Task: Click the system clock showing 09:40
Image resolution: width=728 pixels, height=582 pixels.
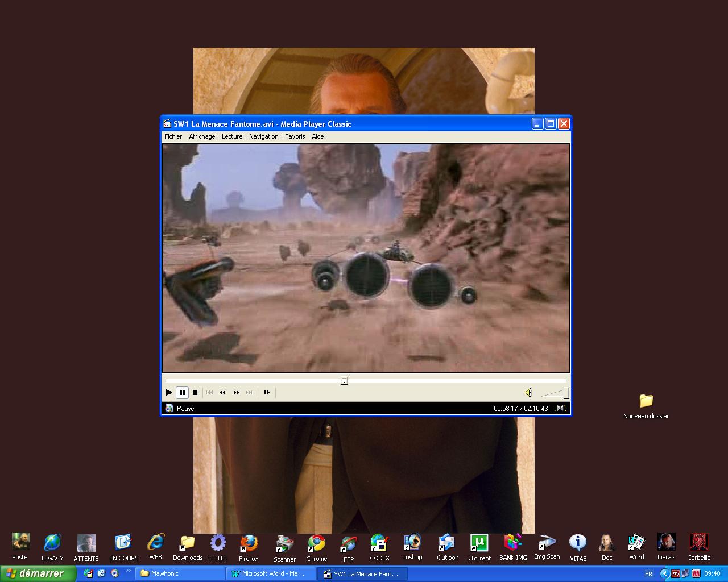Action: tap(712, 574)
